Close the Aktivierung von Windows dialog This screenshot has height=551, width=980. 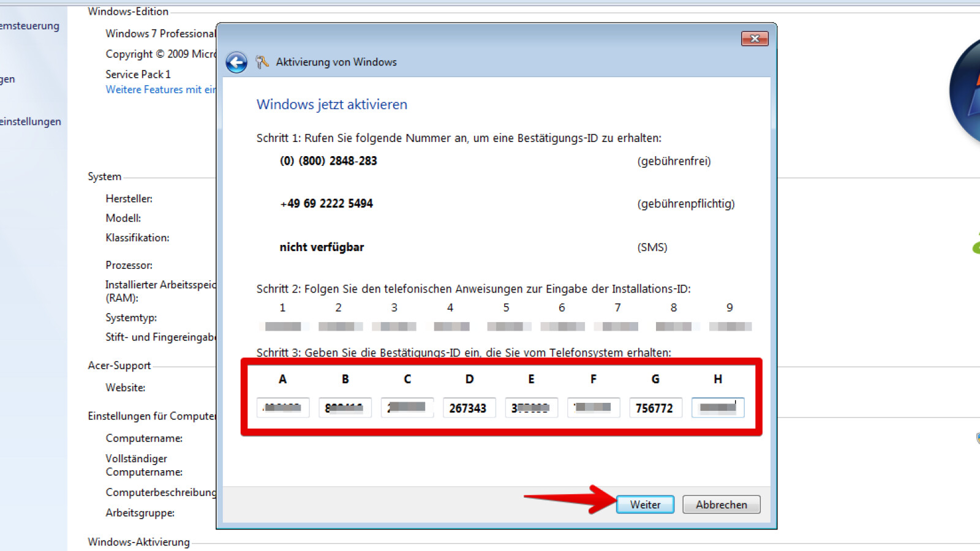[755, 39]
